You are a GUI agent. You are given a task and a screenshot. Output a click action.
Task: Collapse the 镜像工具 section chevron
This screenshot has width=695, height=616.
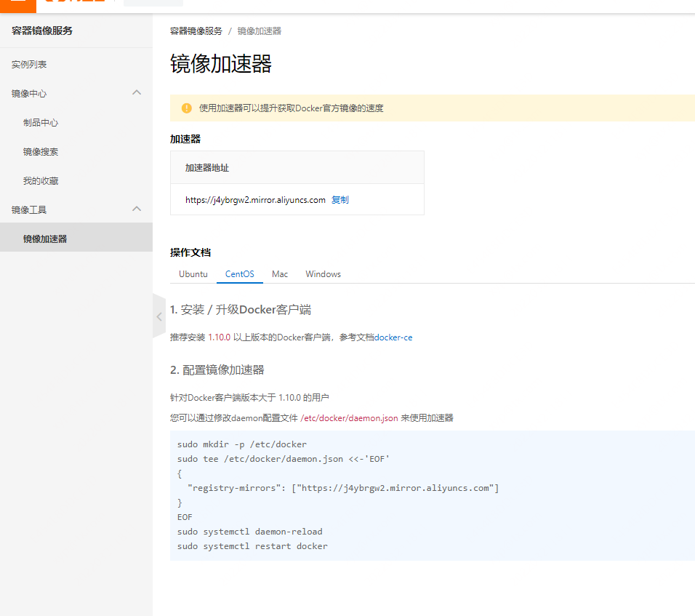point(137,209)
